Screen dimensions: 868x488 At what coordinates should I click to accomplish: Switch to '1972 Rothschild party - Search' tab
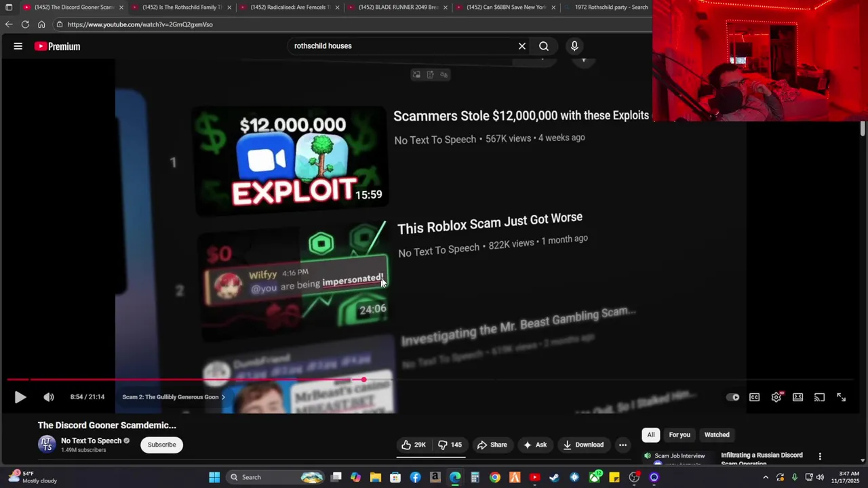pos(607,7)
